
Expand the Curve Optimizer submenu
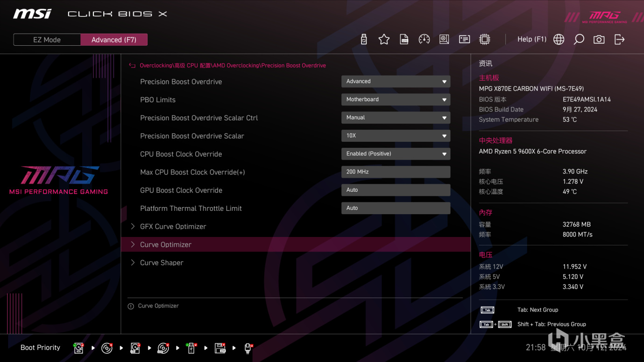(x=296, y=244)
